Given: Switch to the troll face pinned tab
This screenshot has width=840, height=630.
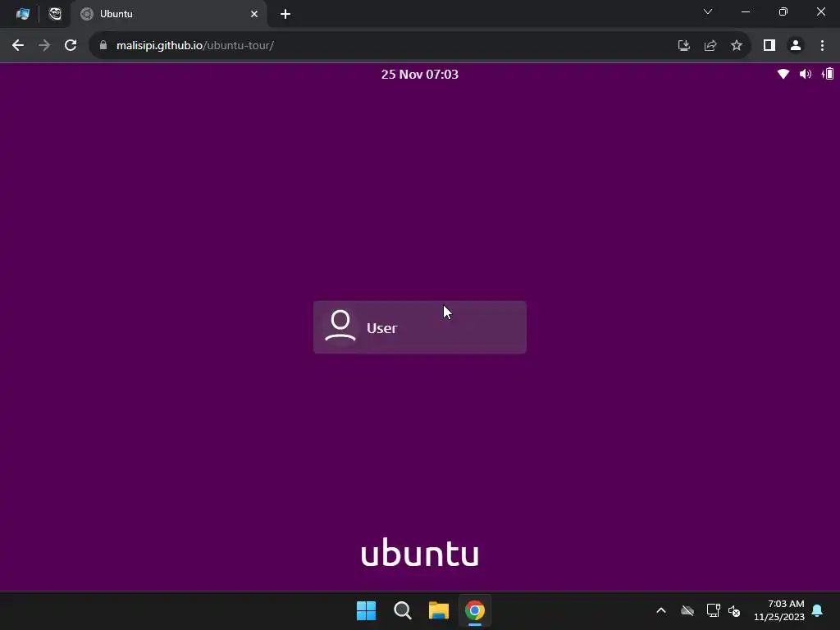Looking at the screenshot, I should pyautogui.click(x=55, y=14).
